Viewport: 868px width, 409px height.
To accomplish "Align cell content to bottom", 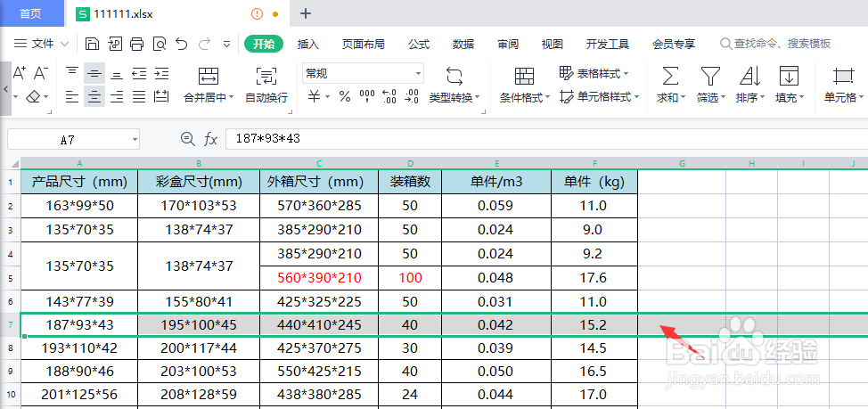I will pos(117,73).
